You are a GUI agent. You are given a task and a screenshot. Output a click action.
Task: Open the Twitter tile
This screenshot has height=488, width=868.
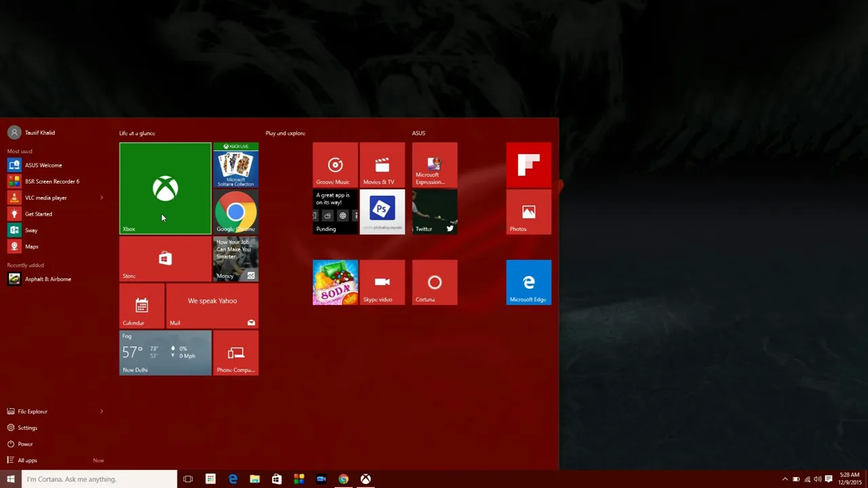435,212
